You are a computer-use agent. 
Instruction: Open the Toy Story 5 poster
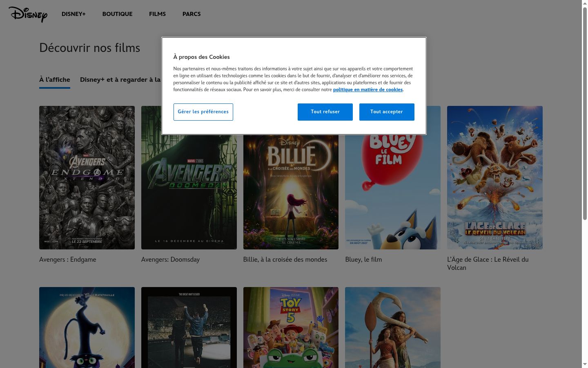tap(291, 328)
